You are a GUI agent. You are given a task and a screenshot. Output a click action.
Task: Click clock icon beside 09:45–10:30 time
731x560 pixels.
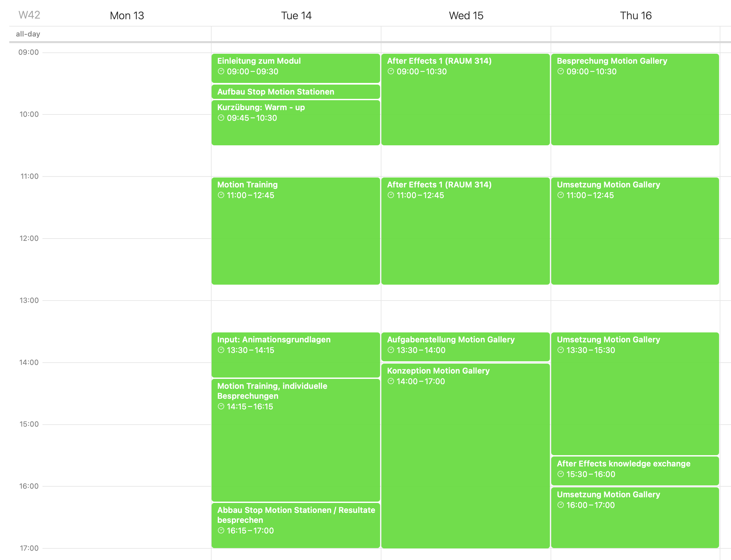221,118
